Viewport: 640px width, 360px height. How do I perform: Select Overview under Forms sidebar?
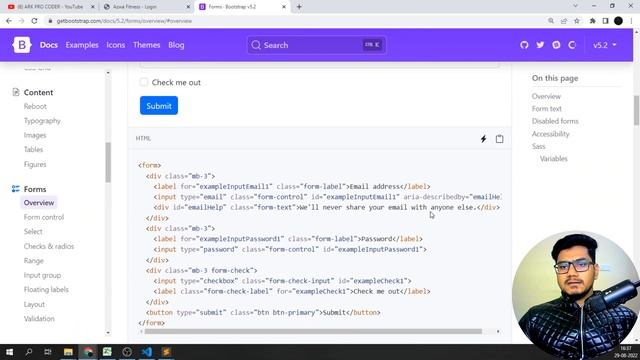(x=39, y=202)
